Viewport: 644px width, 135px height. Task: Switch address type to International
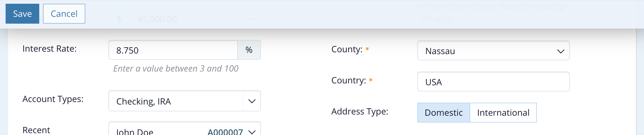[503, 113]
